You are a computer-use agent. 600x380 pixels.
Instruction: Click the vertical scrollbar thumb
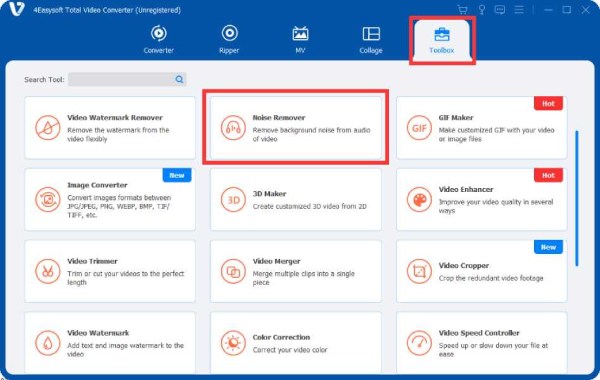tap(577, 198)
